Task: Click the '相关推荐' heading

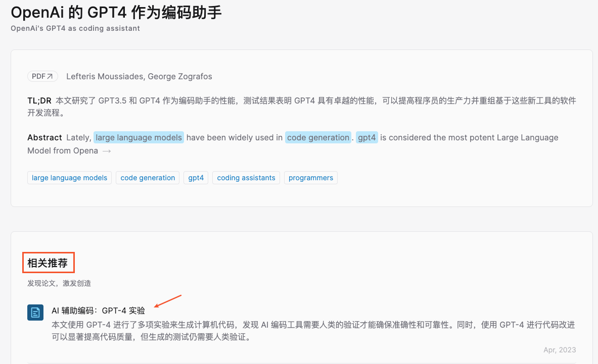Action: pos(48,263)
